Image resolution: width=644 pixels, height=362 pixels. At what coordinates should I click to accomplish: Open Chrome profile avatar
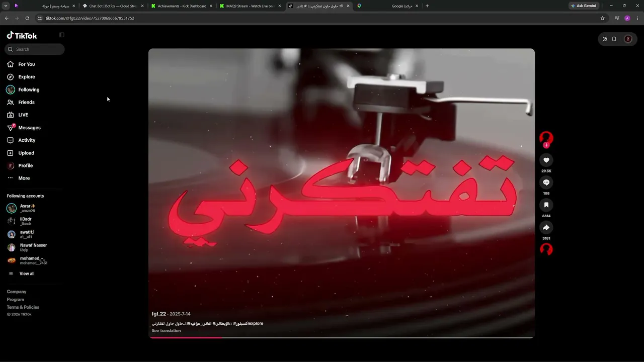click(x=627, y=18)
